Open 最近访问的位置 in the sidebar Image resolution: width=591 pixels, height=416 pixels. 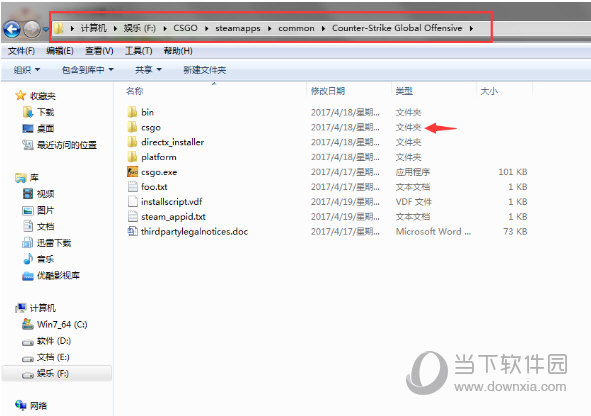click(x=60, y=145)
